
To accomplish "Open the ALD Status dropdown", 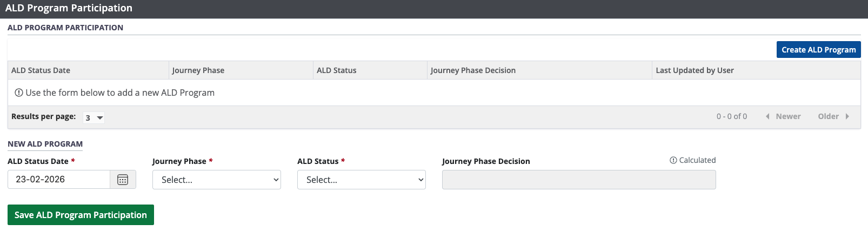I will (361, 180).
